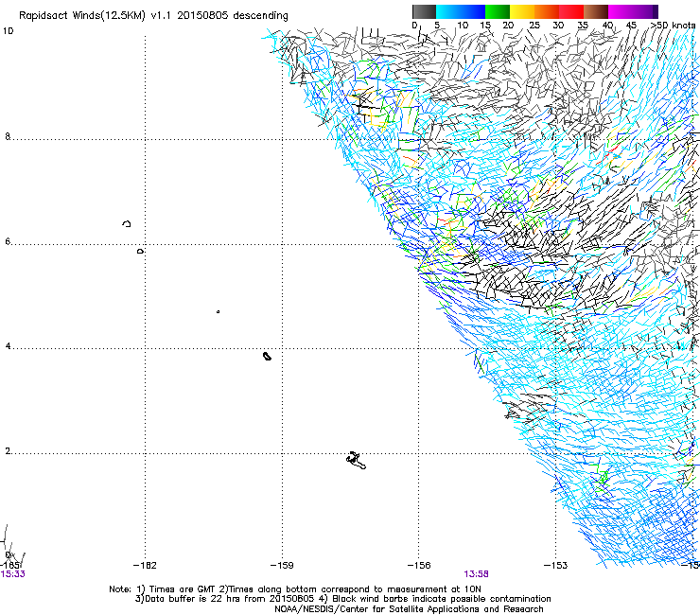Click the latitude label '4'

8,346
